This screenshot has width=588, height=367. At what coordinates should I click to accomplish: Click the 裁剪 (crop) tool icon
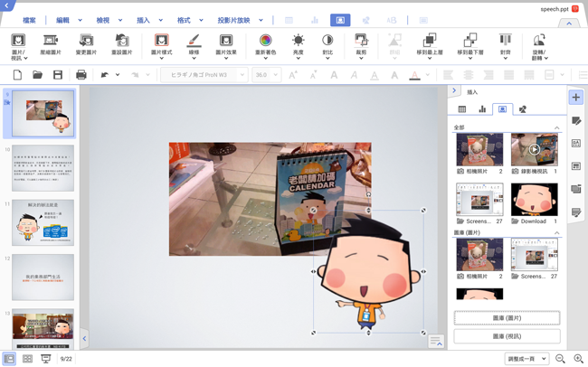(x=360, y=41)
